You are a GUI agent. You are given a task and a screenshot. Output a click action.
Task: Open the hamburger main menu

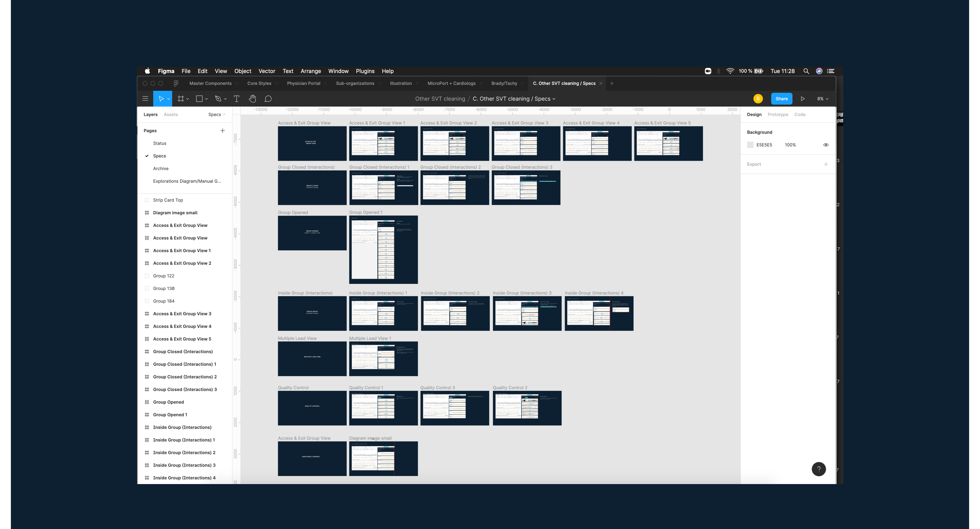pos(145,98)
